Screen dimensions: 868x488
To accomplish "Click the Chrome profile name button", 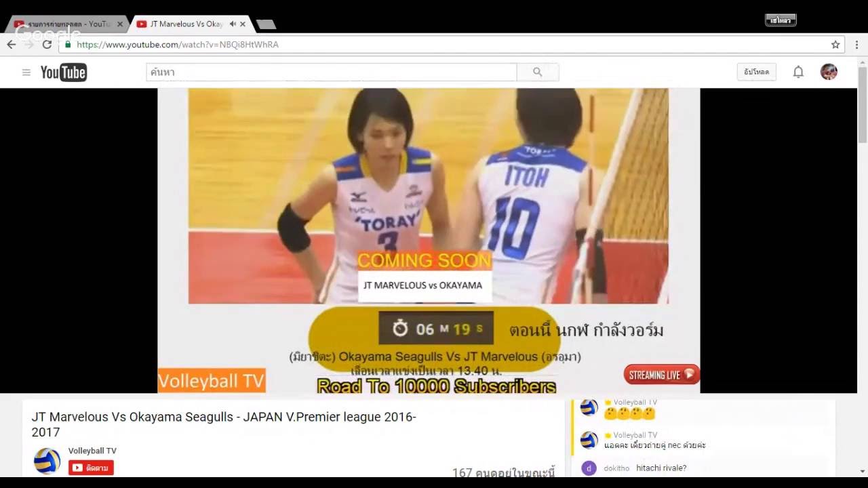I will [781, 20].
